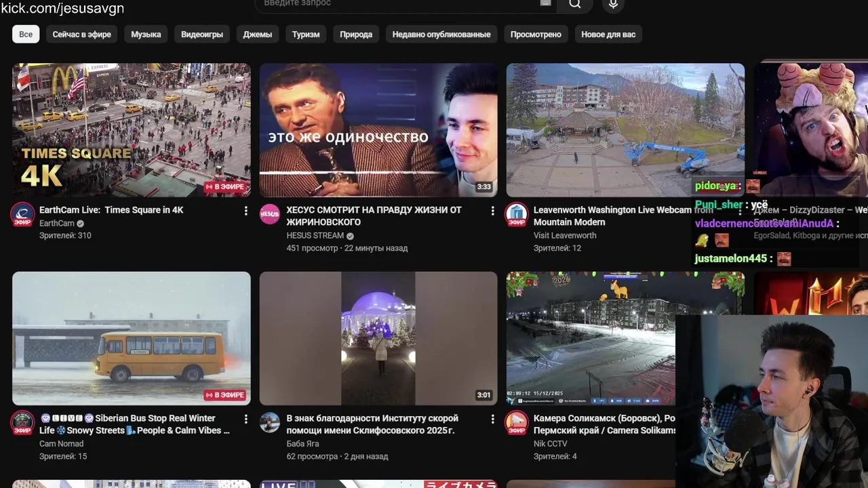Click title "ХЕСУС СМОТРИТ НА ПРАВДУ ЖИЗНИ"

click(374, 216)
